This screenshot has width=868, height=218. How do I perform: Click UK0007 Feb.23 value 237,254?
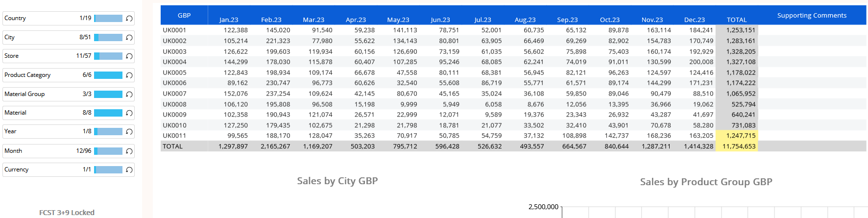click(278, 94)
